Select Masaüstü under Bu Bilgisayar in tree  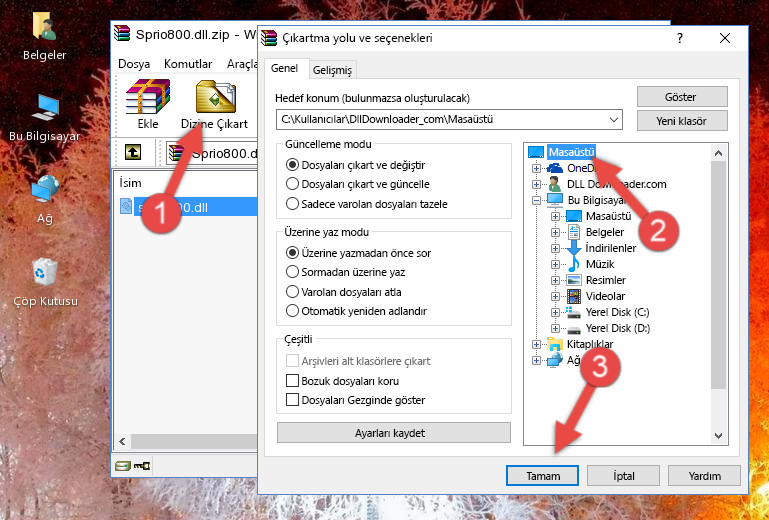pos(609,216)
